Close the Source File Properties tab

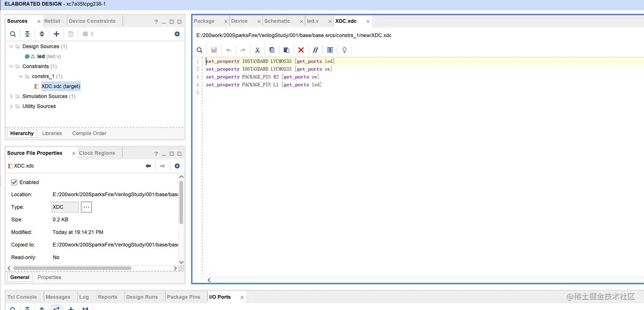(74, 154)
